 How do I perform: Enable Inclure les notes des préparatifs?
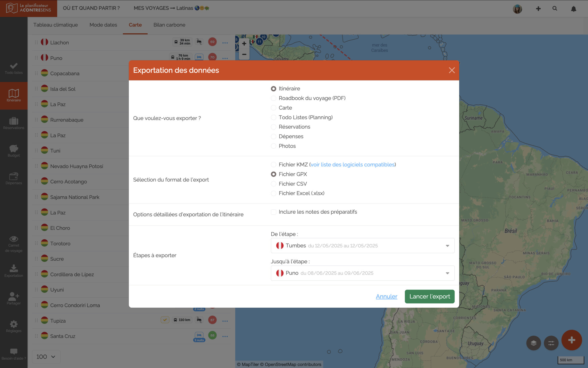point(273,212)
